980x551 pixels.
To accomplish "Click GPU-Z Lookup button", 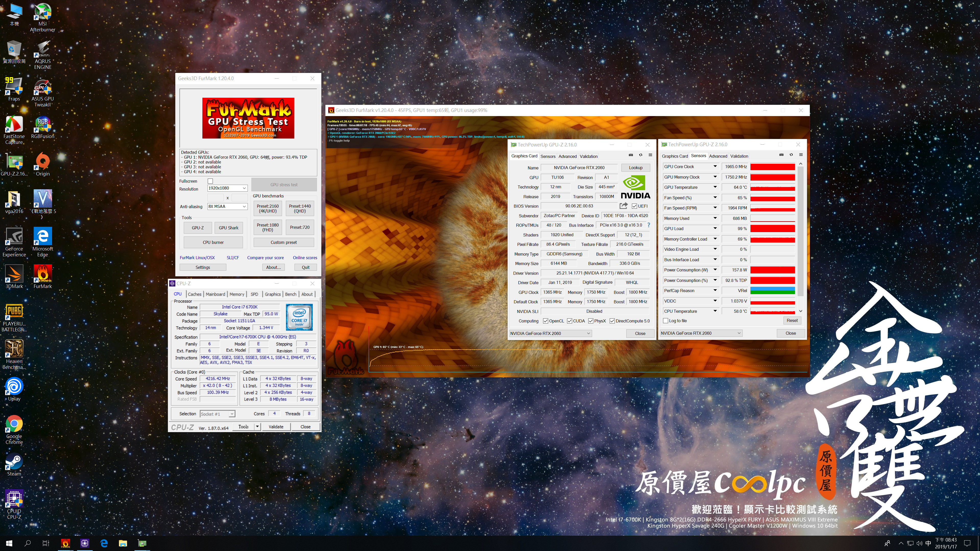I will click(635, 168).
